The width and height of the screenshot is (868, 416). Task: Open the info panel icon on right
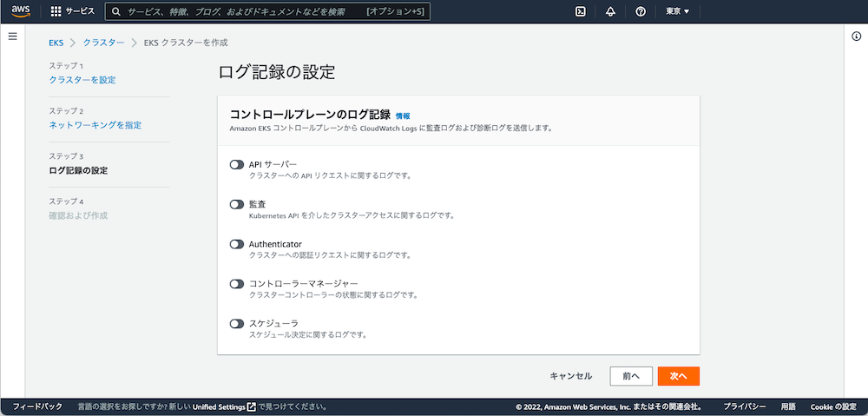(855, 36)
